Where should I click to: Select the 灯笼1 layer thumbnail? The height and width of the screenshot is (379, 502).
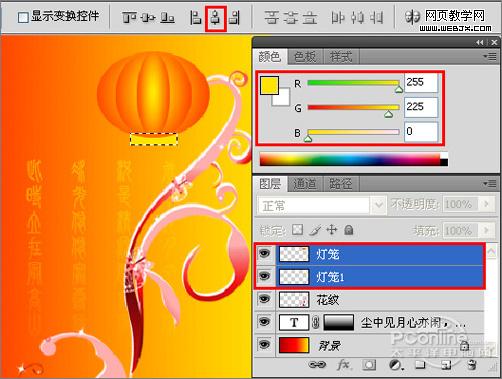point(294,277)
